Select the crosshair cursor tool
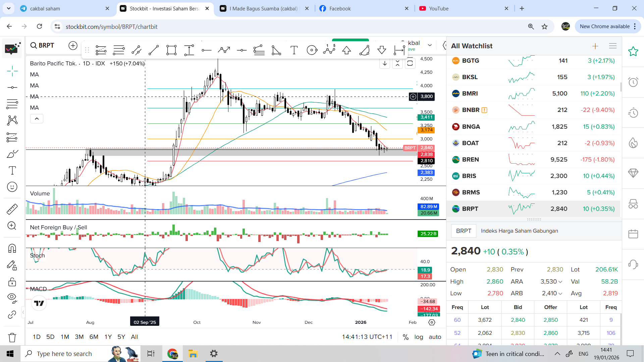 [x=12, y=71]
